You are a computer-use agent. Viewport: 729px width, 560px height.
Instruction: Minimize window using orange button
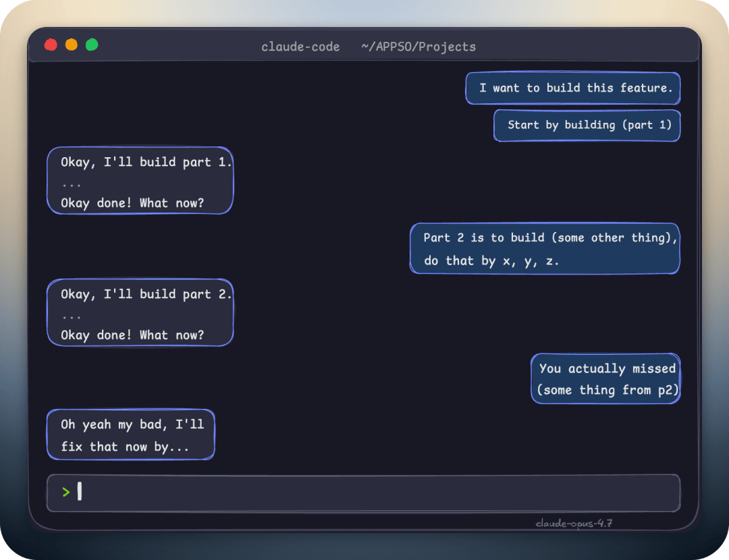[71, 45]
